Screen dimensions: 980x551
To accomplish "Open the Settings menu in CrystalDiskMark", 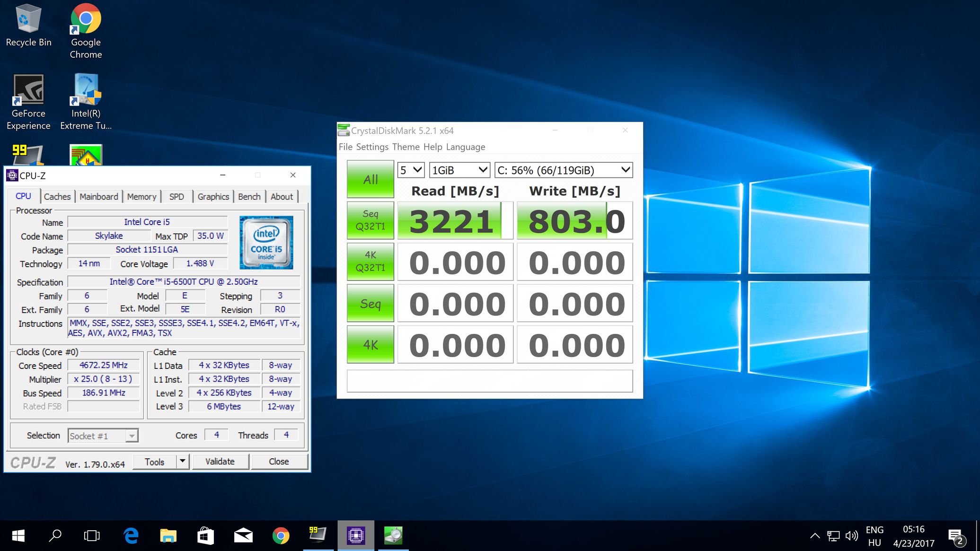I will (372, 147).
